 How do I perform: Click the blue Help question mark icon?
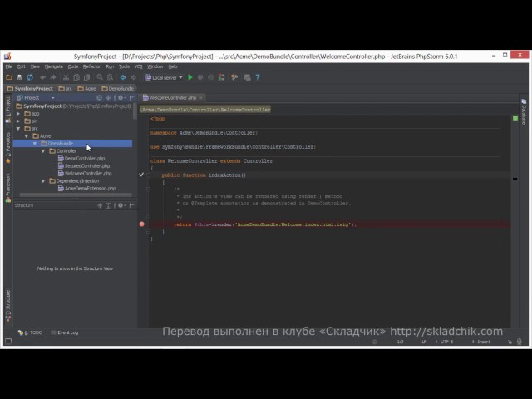pos(258,77)
